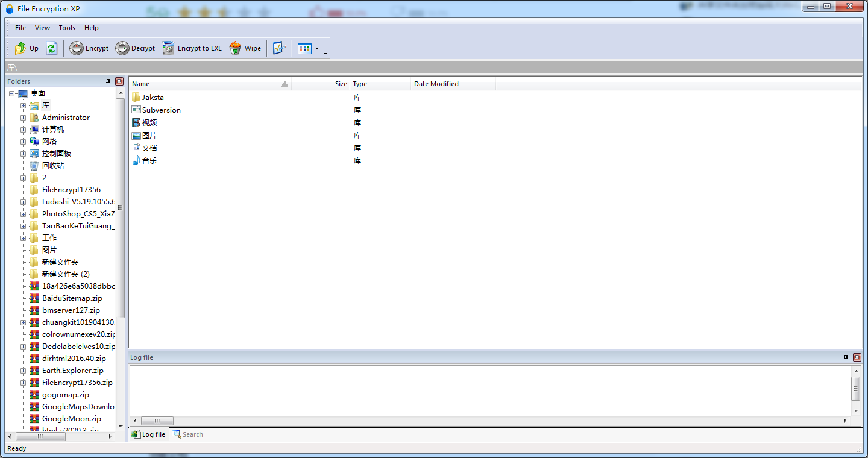Image resolution: width=868 pixels, height=458 pixels.
Task: Click the Log file horizontal scrollbar thumb
Action: (157, 421)
